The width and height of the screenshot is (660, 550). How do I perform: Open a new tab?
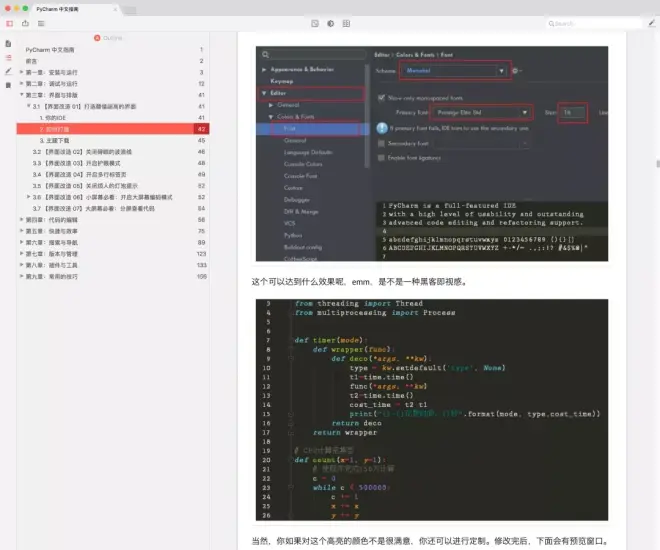[x=131, y=10]
